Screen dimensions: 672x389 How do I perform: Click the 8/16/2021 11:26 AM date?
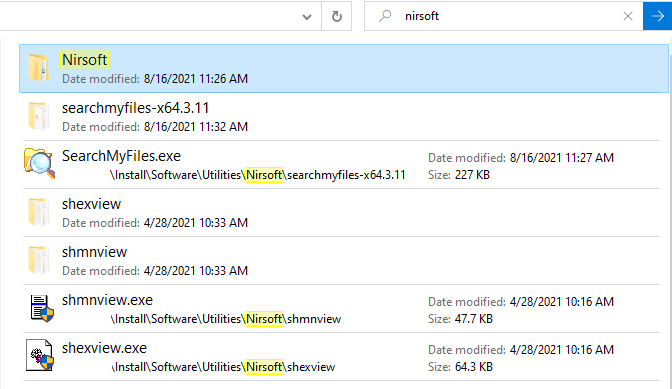click(x=196, y=79)
